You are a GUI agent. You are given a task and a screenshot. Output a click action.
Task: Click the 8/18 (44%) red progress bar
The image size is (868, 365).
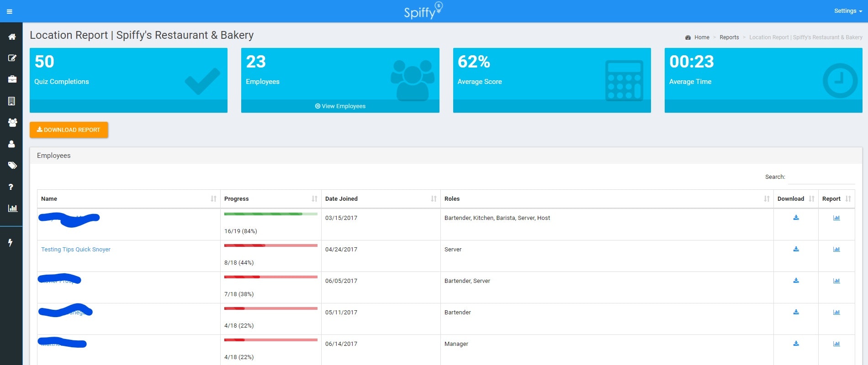tap(271, 245)
